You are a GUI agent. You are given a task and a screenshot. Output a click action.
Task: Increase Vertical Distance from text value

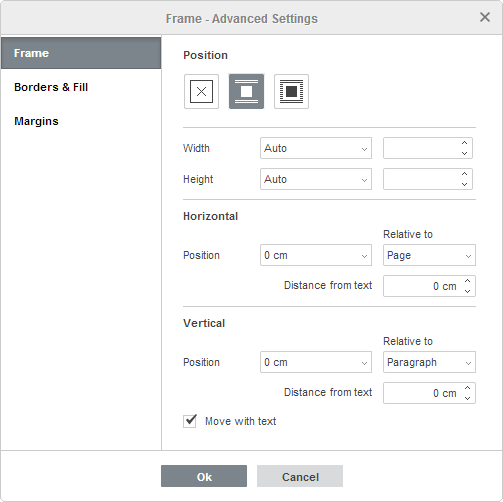(x=467, y=388)
